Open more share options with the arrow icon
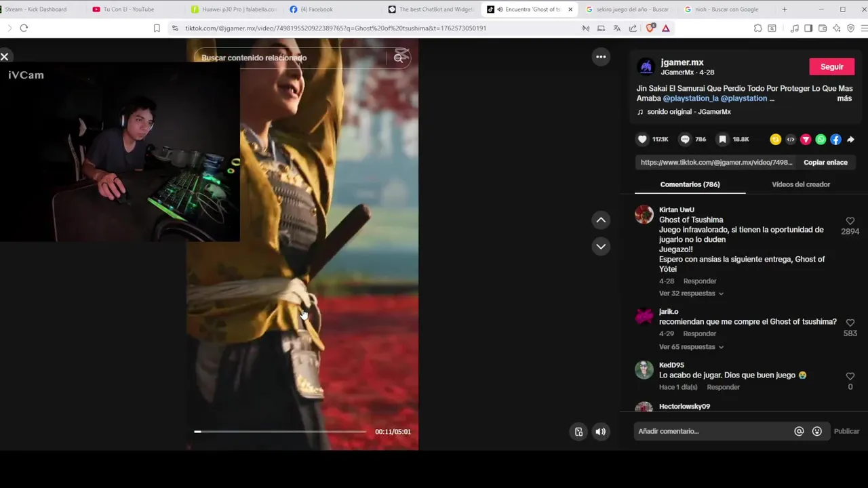The width and height of the screenshot is (868, 488). pos(850,140)
